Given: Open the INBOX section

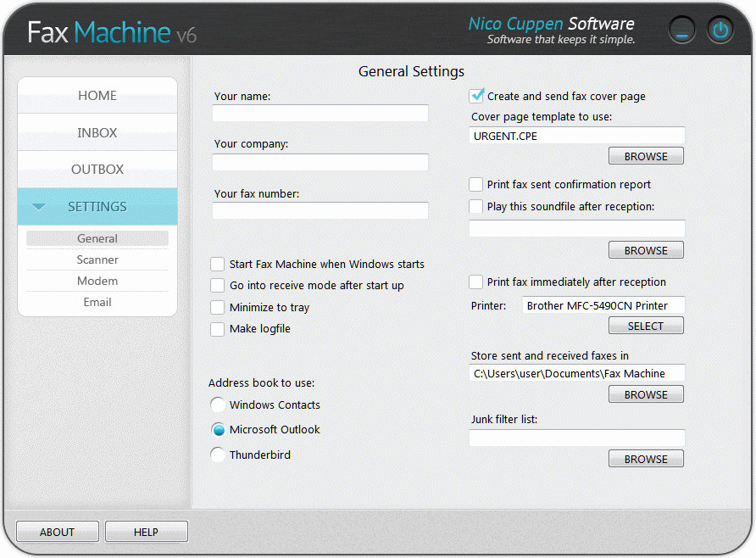Looking at the screenshot, I should pos(97,133).
